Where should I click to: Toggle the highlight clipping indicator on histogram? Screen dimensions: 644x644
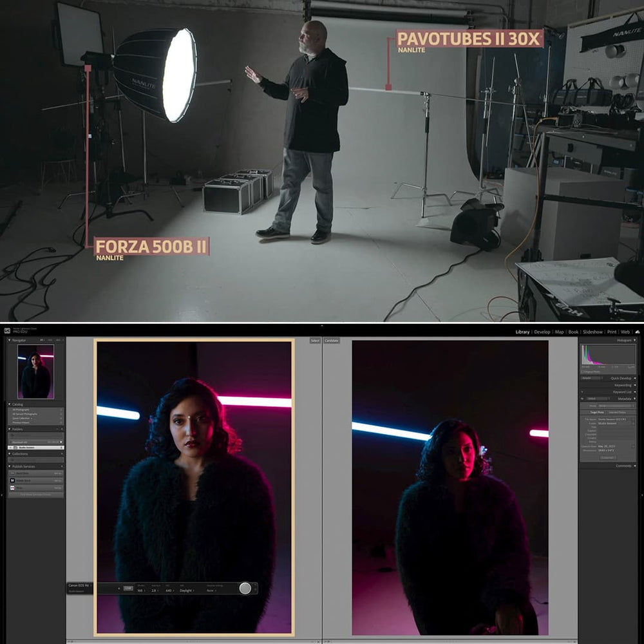635,346
